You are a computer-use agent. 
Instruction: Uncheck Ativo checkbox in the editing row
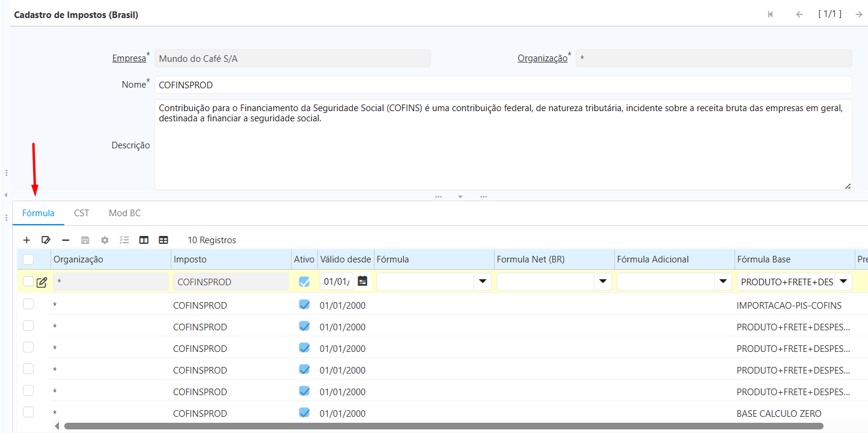[x=304, y=282]
